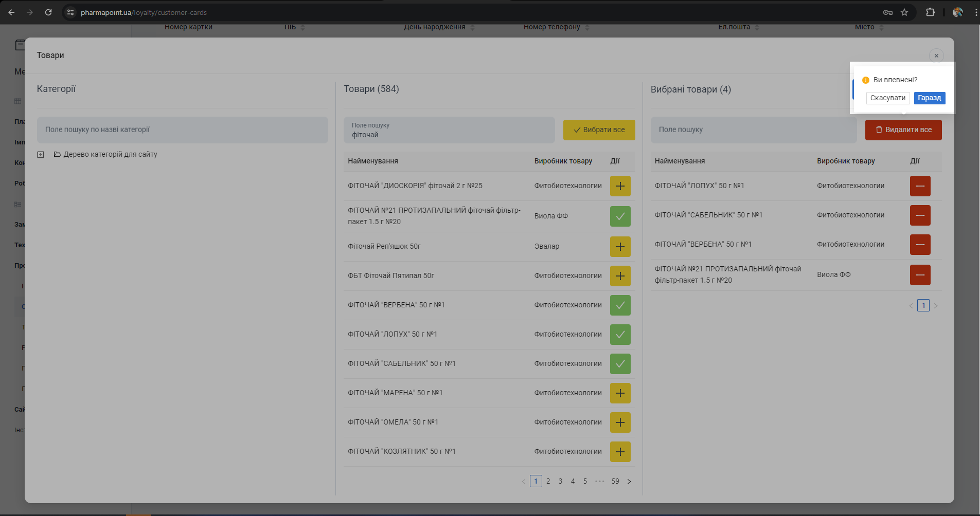Remove ФІТОЧАЙ "ЛОПУХ" from selected products
This screenshot has width=980, height=516.
[x=920, y=186]
